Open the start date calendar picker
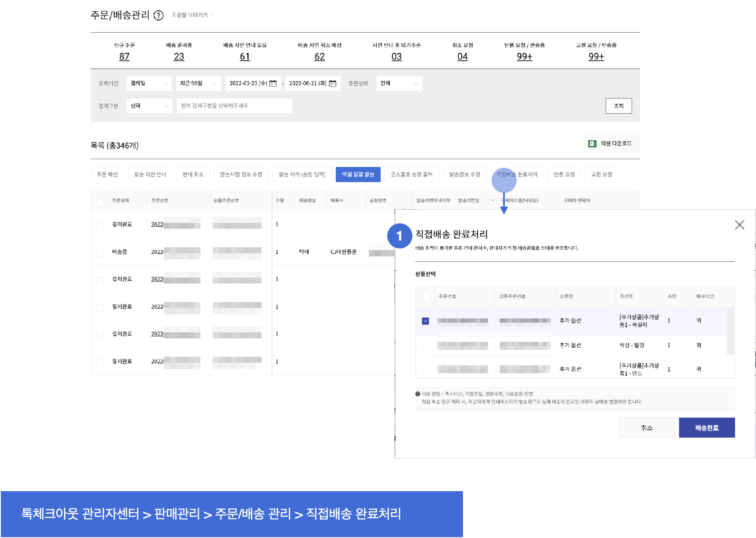Image resolution: width=756 pixels, height=538 pixels. click(x=273, y=83)
